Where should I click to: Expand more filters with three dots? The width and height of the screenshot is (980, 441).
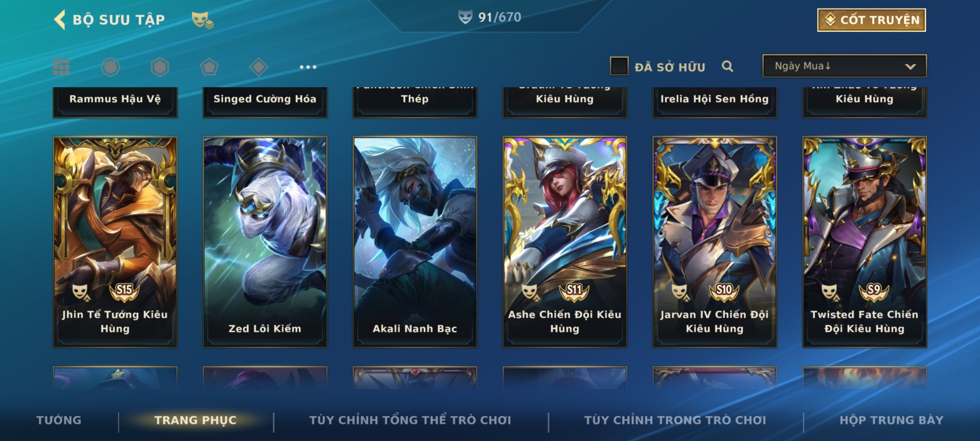pos(308,67)
